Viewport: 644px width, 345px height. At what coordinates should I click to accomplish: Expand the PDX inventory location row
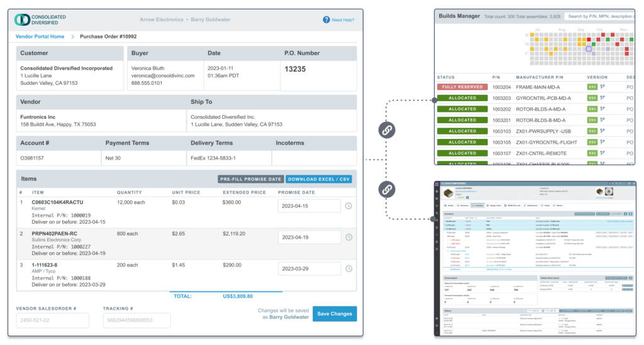(x=445, y=225)
